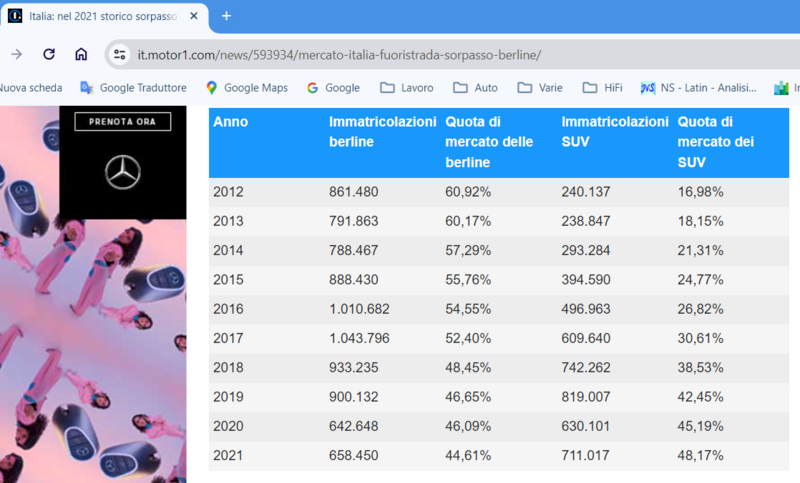This screenshot has width=800, height=483.
Task: Reload the current page
Action: [x=49, y=54]
